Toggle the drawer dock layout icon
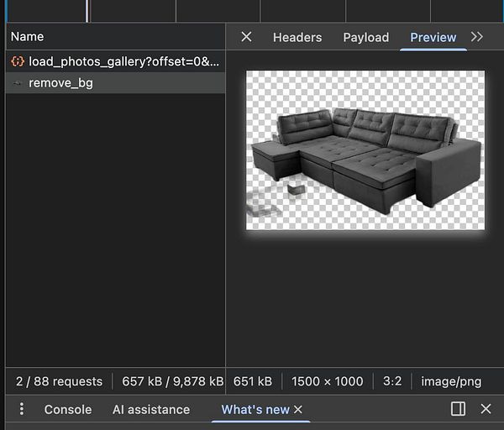The height and width of the screenshot is (430, 504). pyautogui.click(x=458, y=409)
